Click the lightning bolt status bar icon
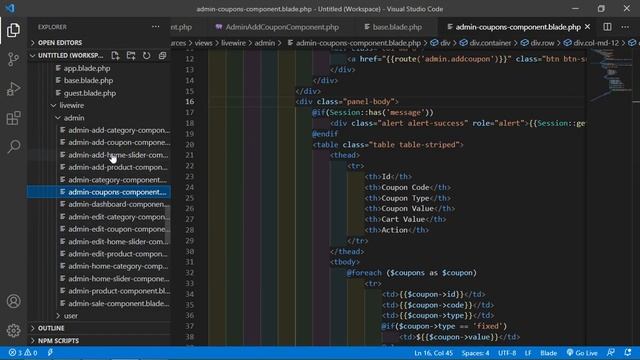This screenshot has height=360, width=640. tap(50, 353)
